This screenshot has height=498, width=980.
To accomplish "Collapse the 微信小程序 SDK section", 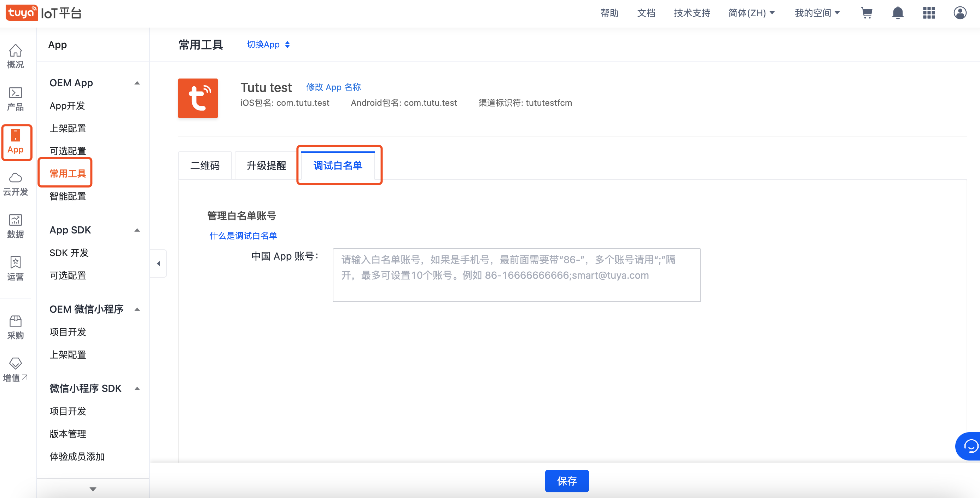I will pos(137,388).
